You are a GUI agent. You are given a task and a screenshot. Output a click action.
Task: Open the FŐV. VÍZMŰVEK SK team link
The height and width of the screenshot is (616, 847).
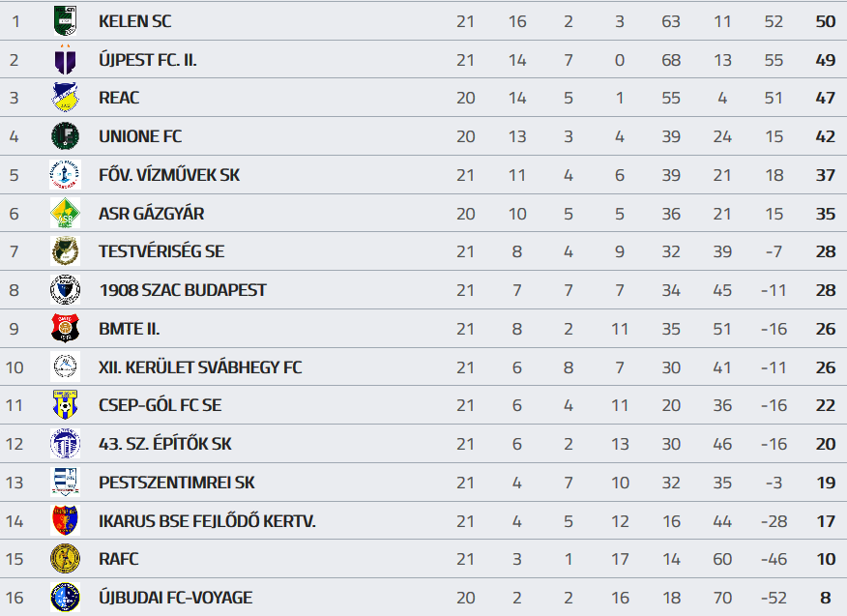[x=169, y=175]
